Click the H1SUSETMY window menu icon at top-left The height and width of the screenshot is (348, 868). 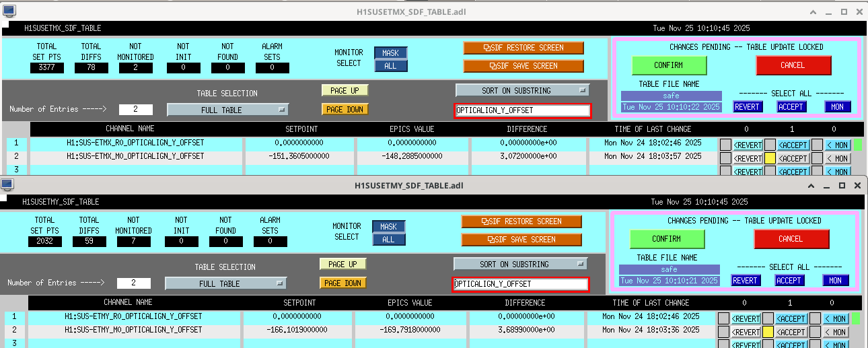coord(7,184)
